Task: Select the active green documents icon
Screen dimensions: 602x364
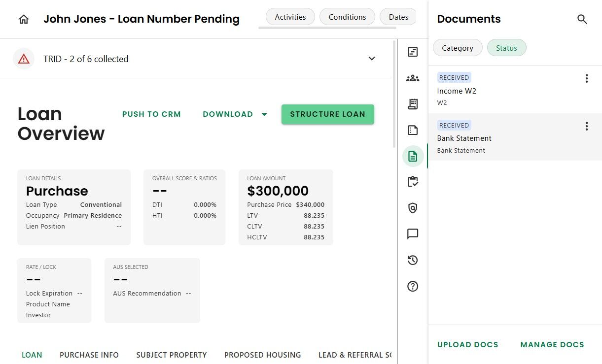Action: pyautogui.click(x=413, y=156)
